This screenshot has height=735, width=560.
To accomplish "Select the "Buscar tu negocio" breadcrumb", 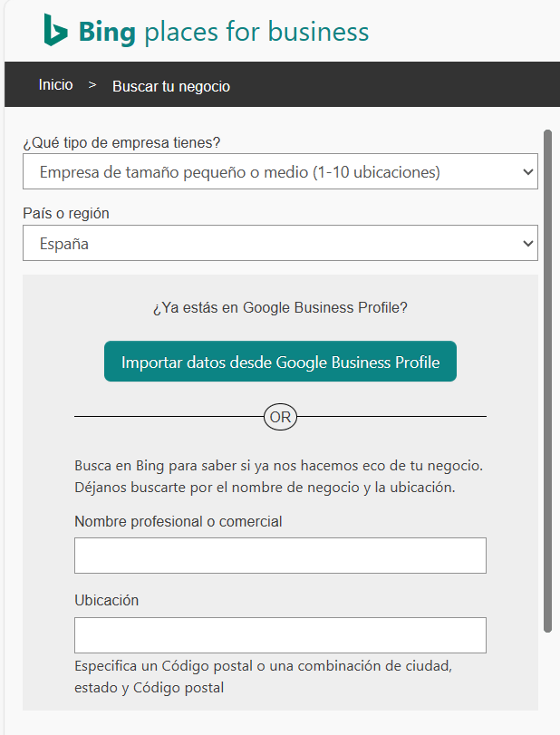I will [171, 86].
